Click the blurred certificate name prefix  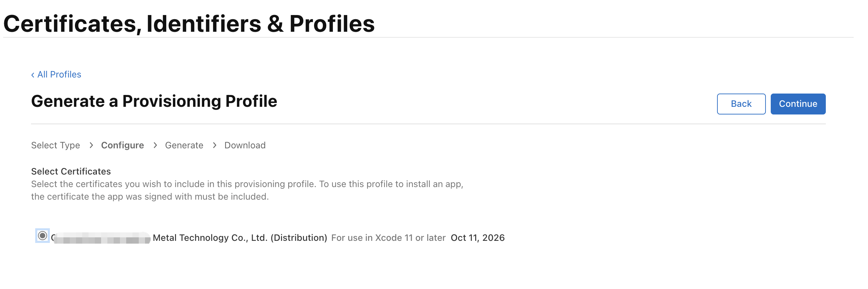[102, 238]
